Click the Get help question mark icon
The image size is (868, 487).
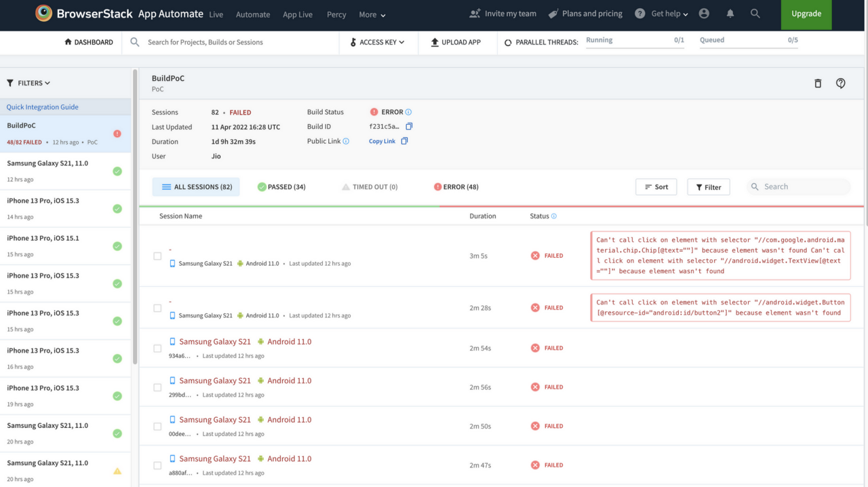tap(639, 14)
